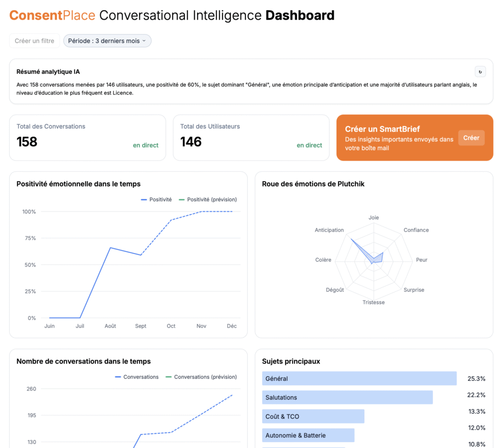Click the 0% label on the positivity axis
The height and width of the screenshot is (448, 501).
coord(32,318)
